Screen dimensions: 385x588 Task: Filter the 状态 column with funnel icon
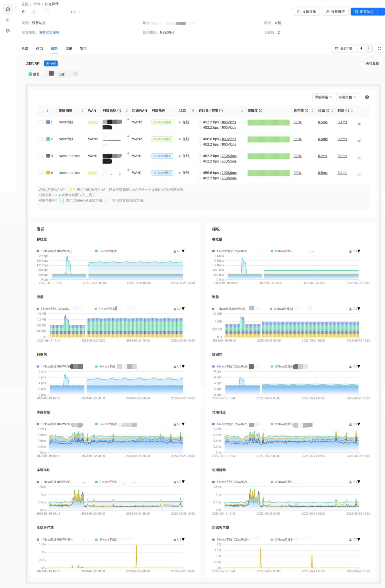[x=193, y=111]
